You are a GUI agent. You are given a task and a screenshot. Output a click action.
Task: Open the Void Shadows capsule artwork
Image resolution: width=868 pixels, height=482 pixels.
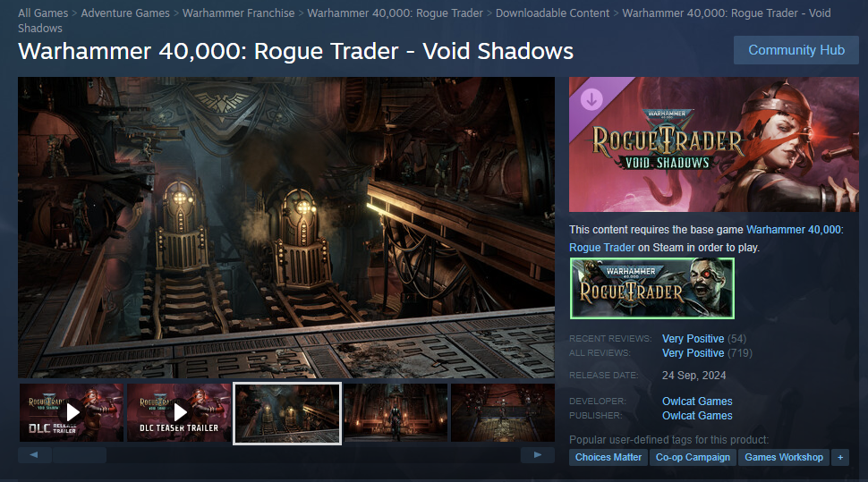713,145
